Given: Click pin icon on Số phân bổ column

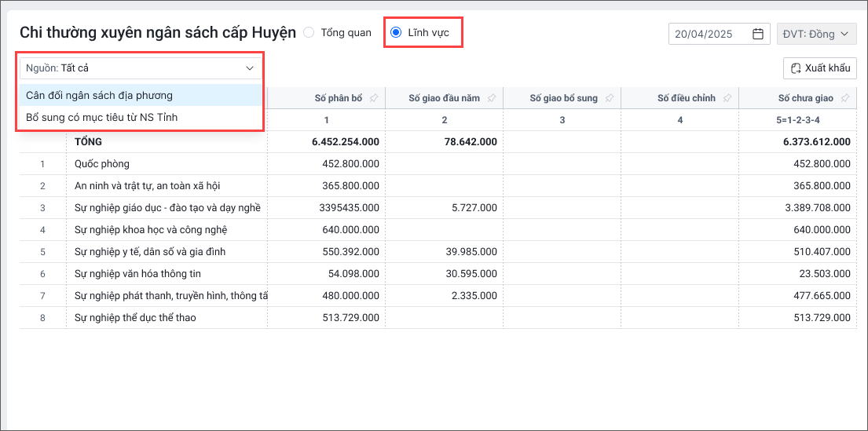Looking at the screenshot, I should tap(373, 98).
